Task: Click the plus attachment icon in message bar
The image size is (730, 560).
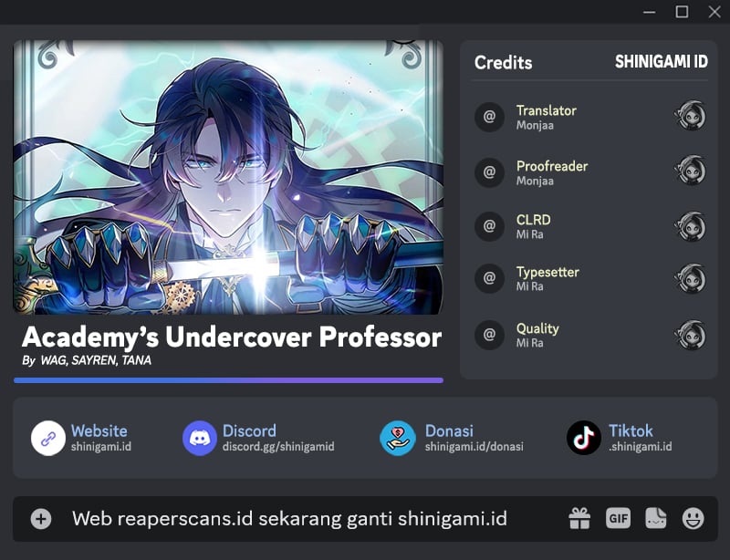Action: [x=41, y=519]
